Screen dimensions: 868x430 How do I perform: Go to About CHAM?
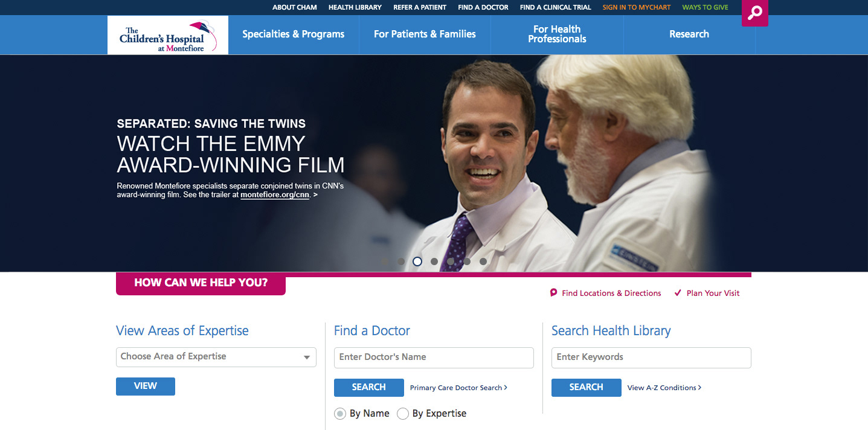[295, 7]
